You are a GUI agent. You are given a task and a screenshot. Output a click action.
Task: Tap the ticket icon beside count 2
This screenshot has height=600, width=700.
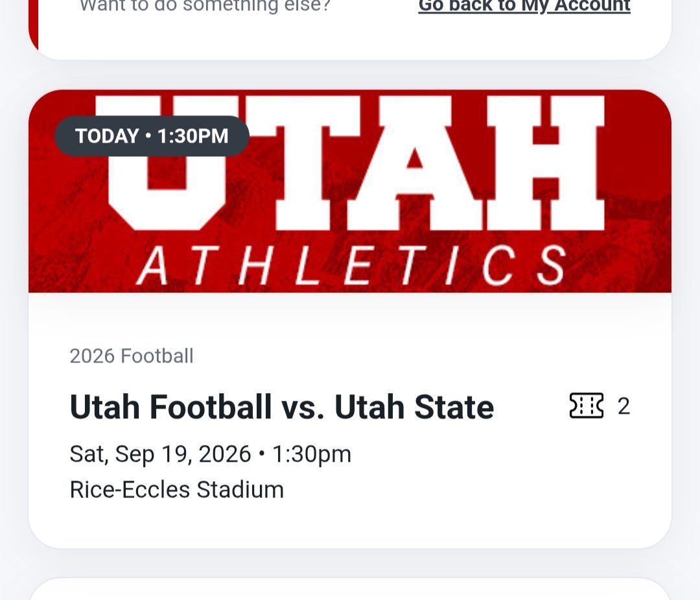click(x=586, y=405)
